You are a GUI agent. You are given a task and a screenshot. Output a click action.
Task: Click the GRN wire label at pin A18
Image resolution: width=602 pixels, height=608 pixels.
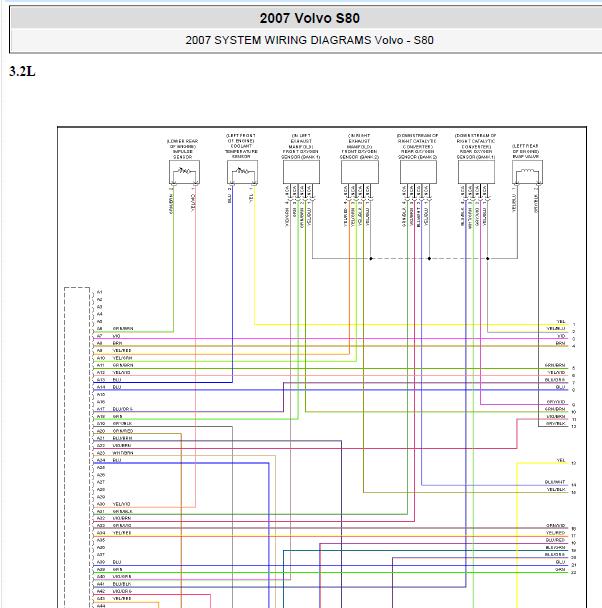(117, 416)
